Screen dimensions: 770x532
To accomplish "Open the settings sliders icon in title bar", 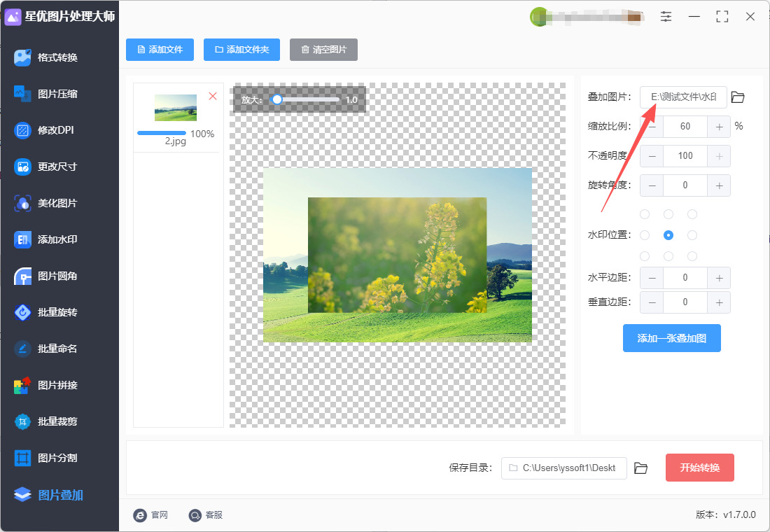I will (x=666, y=17).
